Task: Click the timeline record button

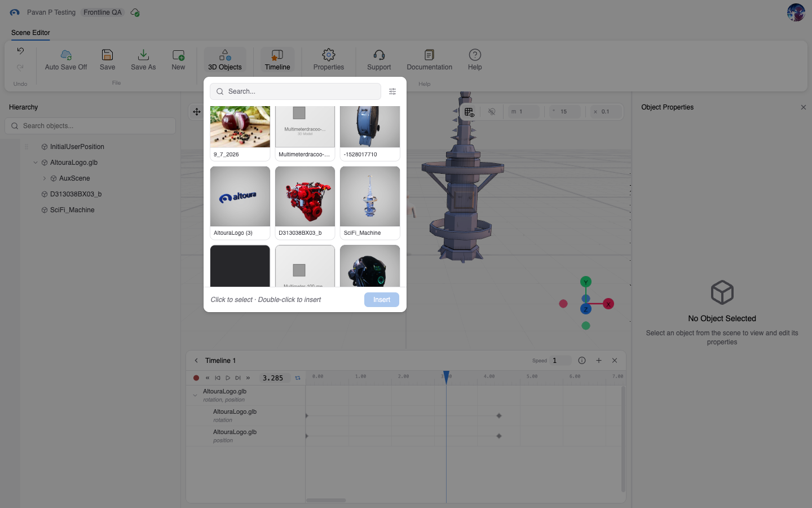Action: (x=196, y=378)
